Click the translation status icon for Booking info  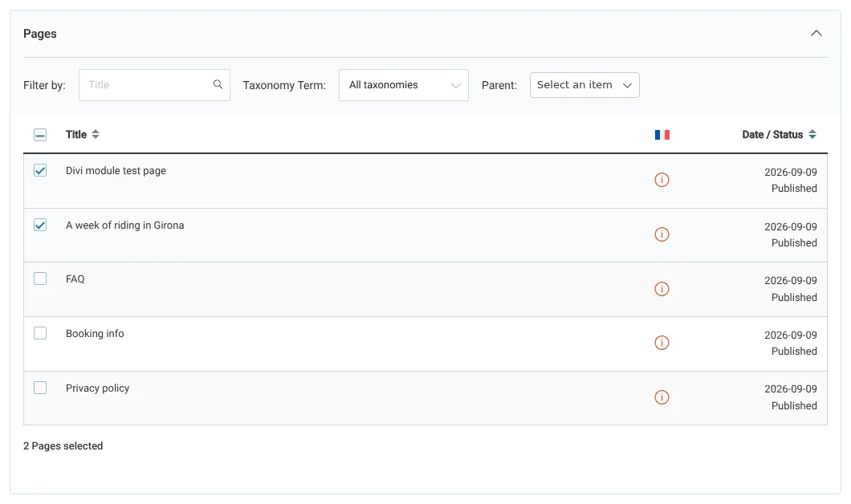tap(662, 343)
